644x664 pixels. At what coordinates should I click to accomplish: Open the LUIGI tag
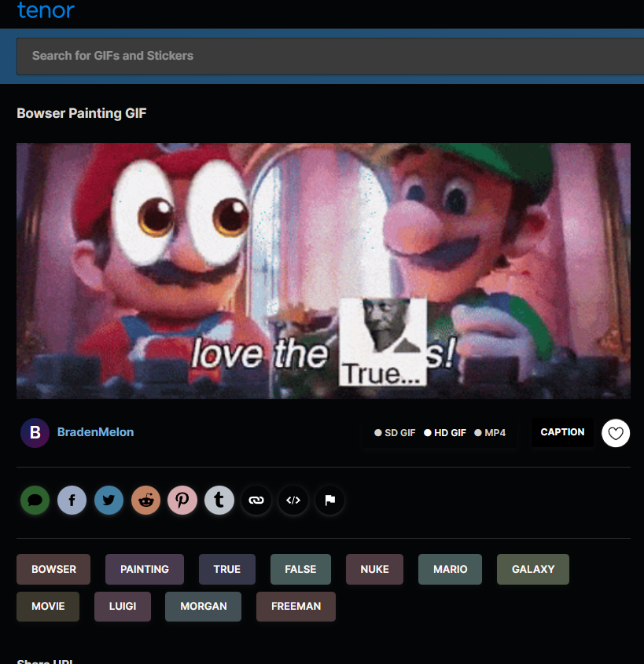click(123, 607)
